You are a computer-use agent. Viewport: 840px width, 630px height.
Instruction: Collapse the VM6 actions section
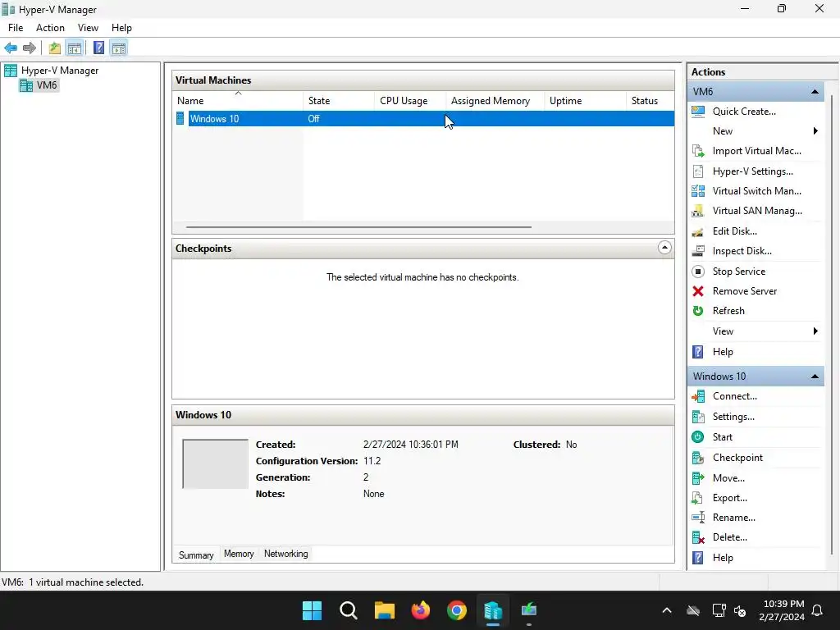point(815,92)
